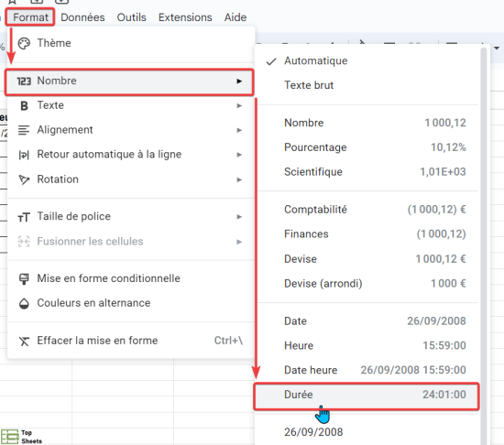Click the Retour automatique wrap icon
Screen dimensions: 504x445
pos(24,155)
